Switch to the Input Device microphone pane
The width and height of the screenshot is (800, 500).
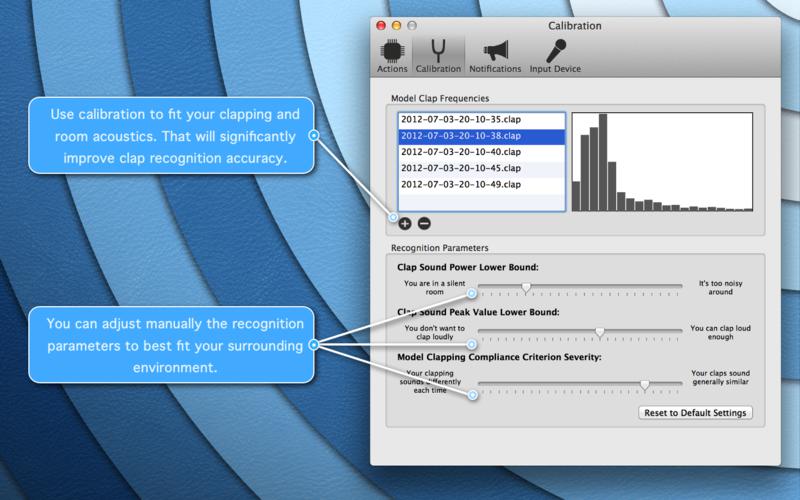[555, 56]
